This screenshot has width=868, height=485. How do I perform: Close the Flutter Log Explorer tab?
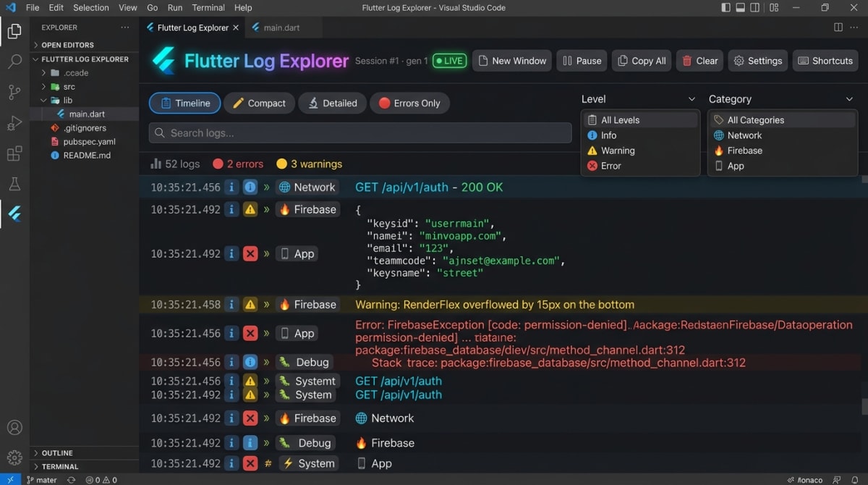235,28
